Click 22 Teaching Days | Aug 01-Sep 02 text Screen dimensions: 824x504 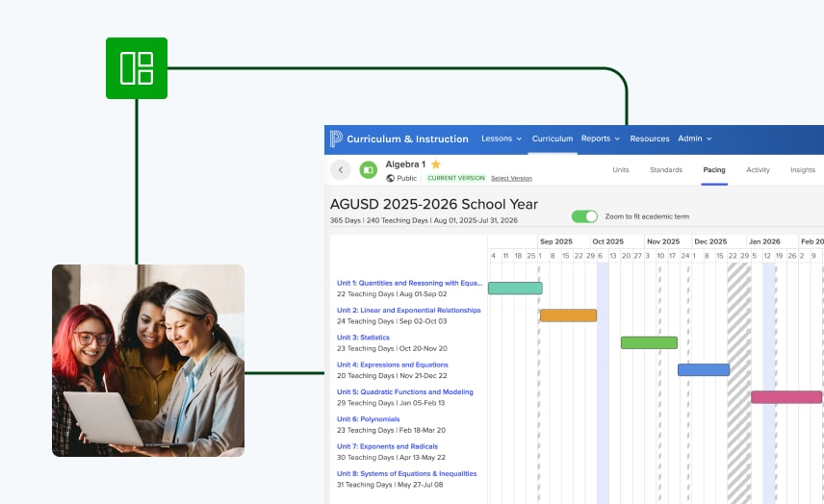(392, 294)
